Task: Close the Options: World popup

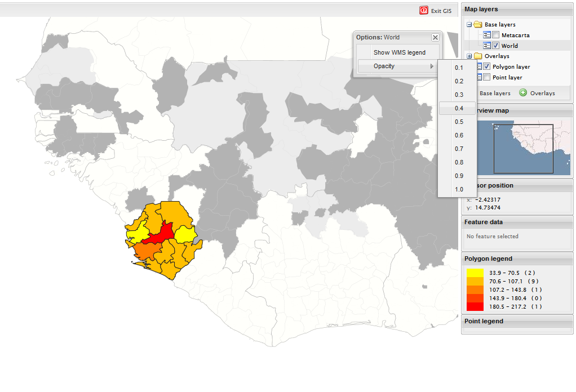Action: pyautogui.click(x=435, y=37)
